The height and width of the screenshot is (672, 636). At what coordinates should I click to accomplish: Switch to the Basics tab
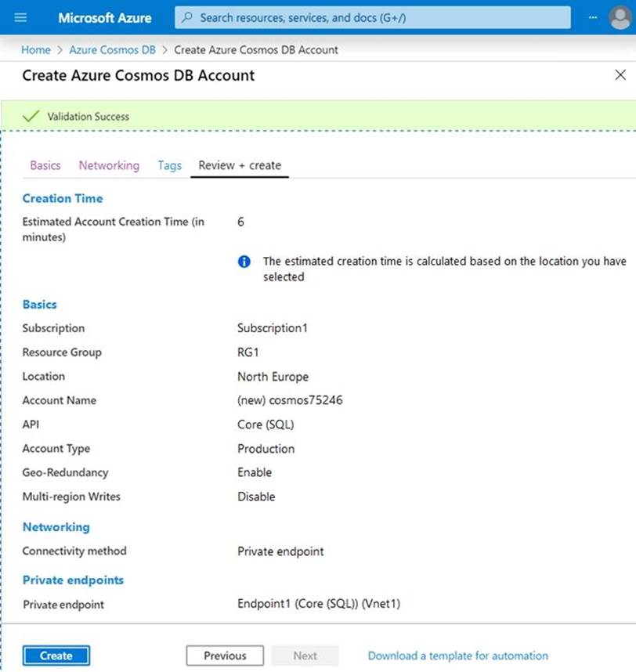(x=45, y=165)
